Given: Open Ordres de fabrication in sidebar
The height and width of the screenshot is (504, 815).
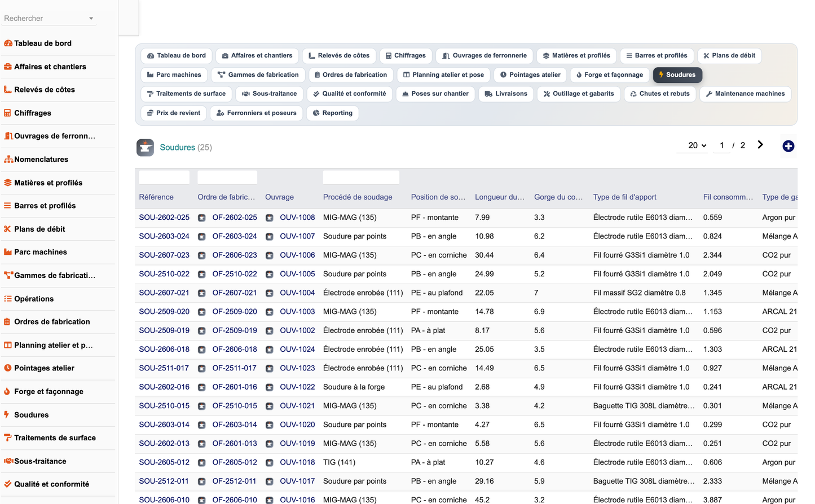Looking at the screenshot, I should [x=52, y=322].
